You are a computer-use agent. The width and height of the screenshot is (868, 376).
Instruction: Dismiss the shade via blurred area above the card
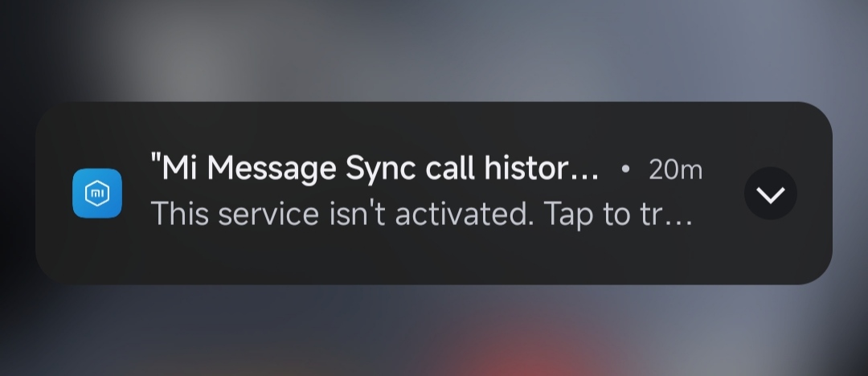pos(434,50)
